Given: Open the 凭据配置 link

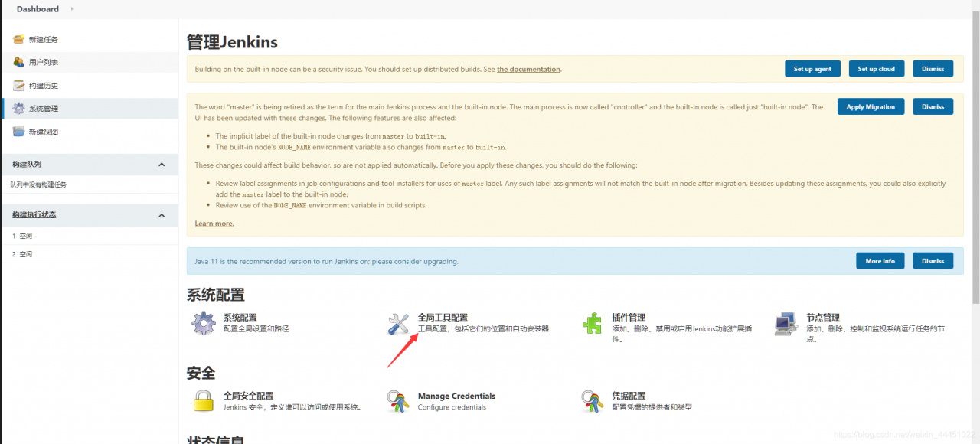Looking at the screenshot, I should [629, 396].
